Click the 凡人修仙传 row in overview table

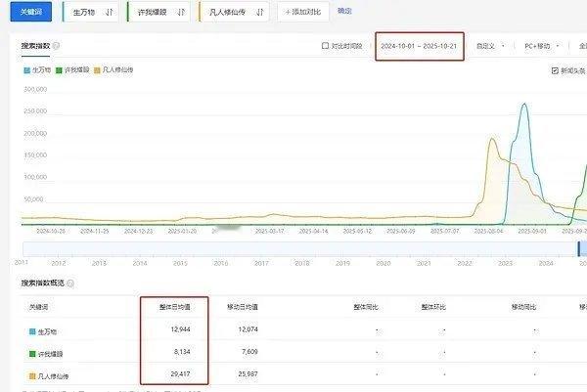(x=305, y=374)
